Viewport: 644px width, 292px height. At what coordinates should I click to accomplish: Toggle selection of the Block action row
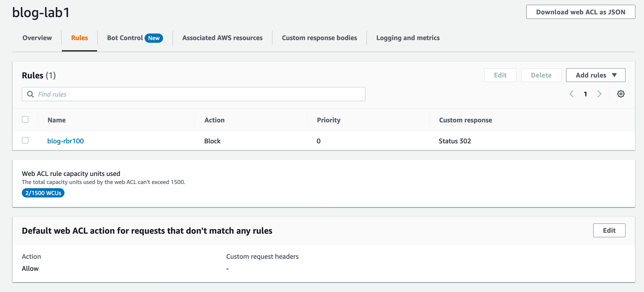pos(25,140)
